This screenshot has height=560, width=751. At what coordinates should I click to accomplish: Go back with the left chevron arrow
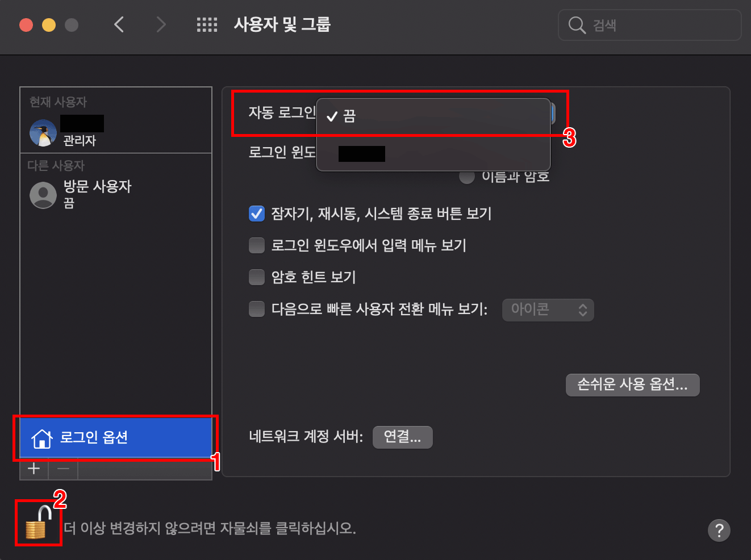(119, 24)
